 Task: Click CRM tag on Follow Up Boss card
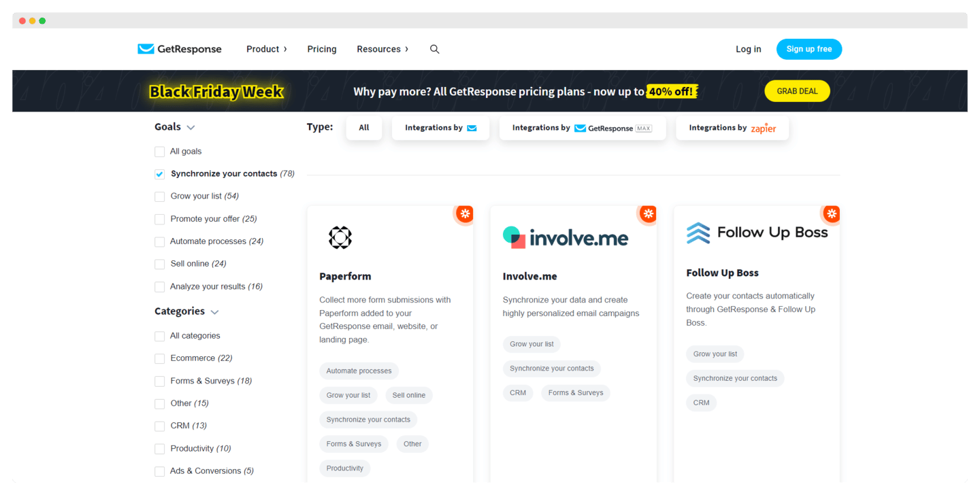click(x=701, y=403)
